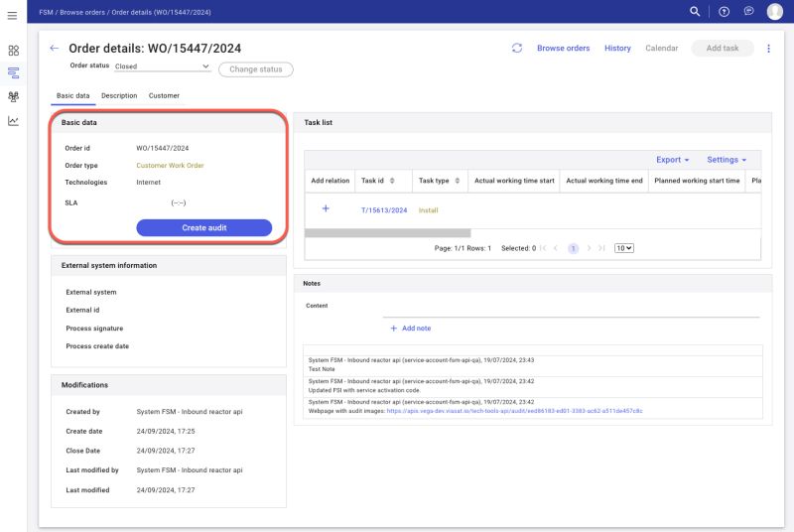Go to previous page of task list
This screenshot has width=794, height=532.
coord(556,248)
